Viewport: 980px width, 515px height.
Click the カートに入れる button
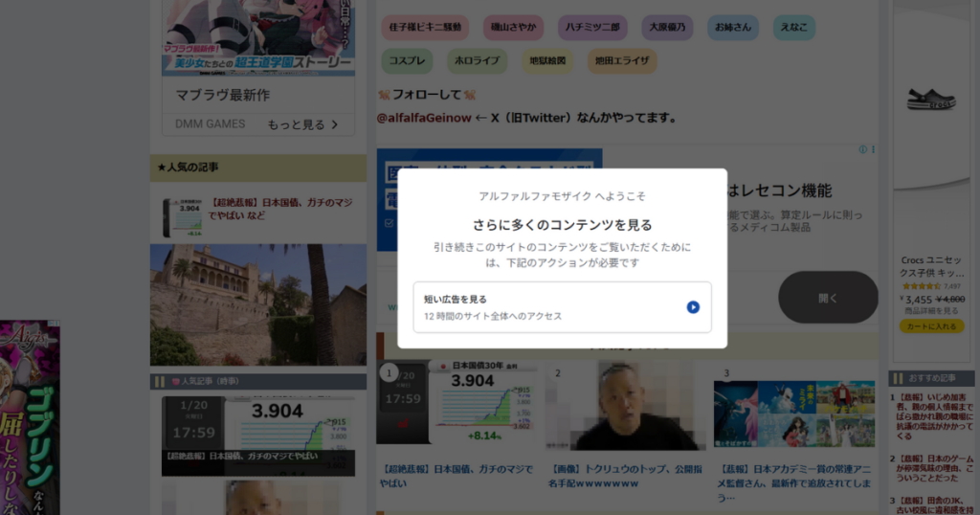(930, 326)
